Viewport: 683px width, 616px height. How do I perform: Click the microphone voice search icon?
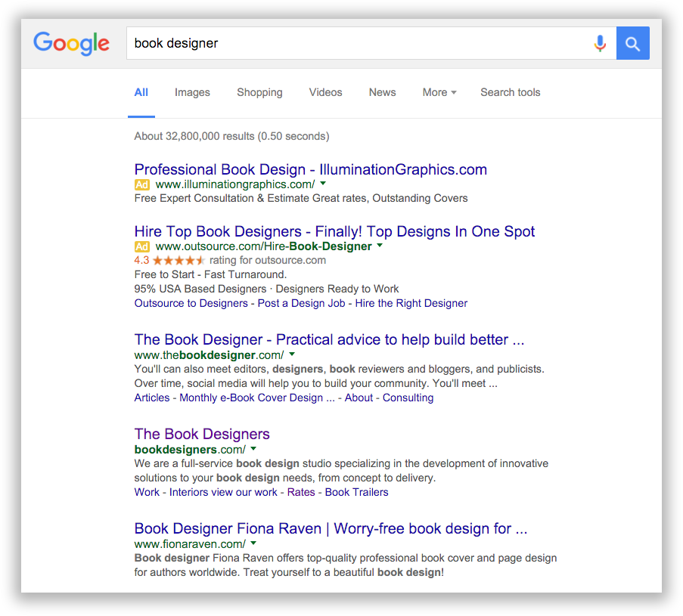pyautogui.click(x=600, y=43)
